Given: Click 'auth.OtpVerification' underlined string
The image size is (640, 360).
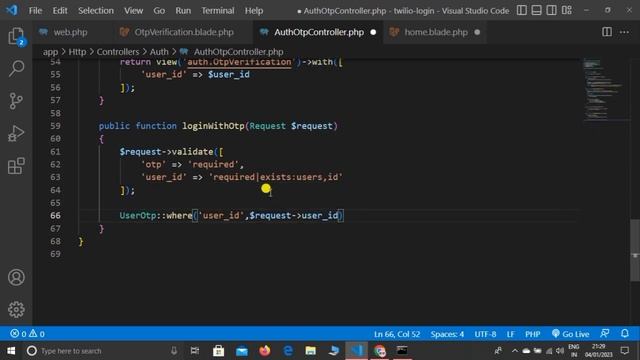Looking at the screenshot, I should point(239,62).
